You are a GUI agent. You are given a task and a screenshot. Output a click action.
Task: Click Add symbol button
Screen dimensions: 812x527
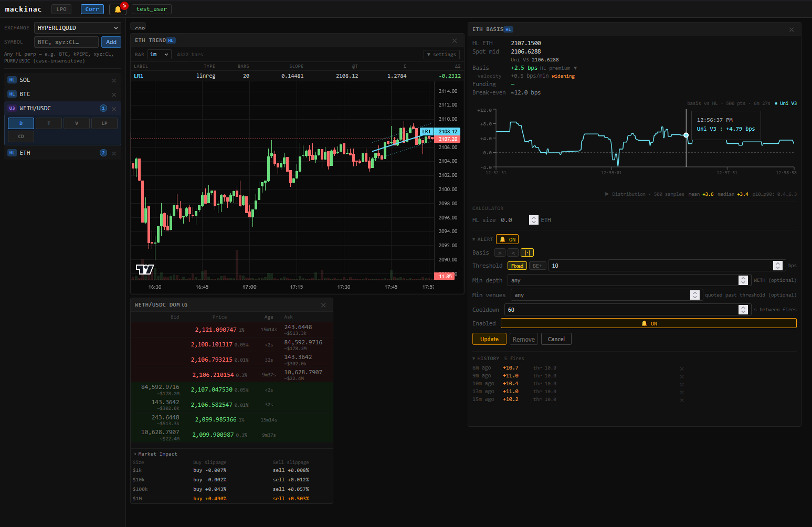coord(111,42)
